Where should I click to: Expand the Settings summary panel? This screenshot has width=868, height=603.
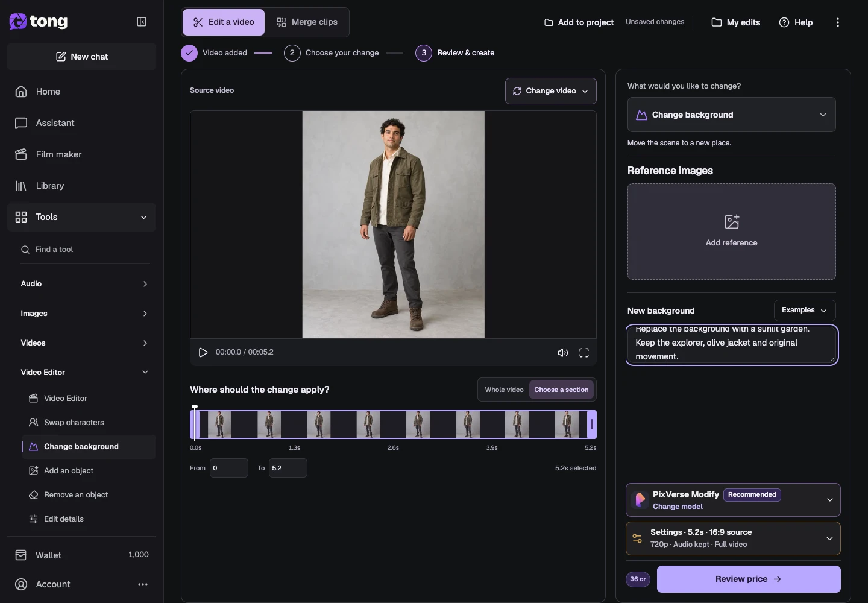click(733, 538)
